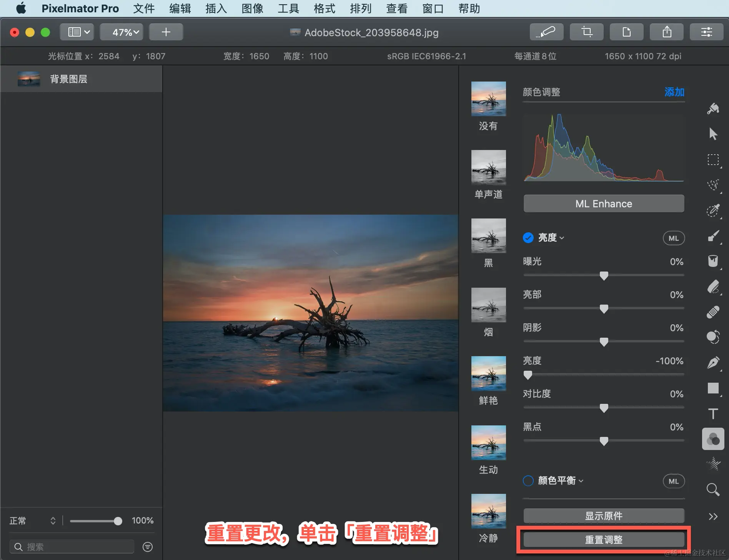Open the 正常 blend mode dropdown
The width and height of the screenshot is (729, 560).
[32, 520]
